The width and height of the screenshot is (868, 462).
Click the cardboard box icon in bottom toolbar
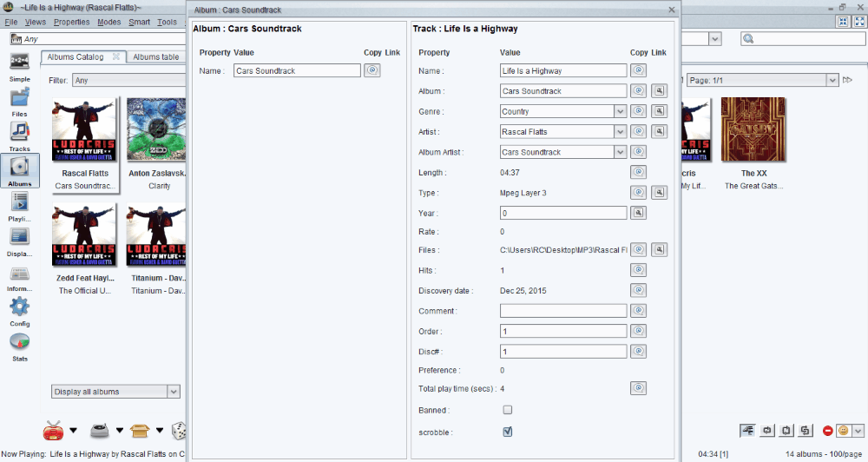(140, 431)
